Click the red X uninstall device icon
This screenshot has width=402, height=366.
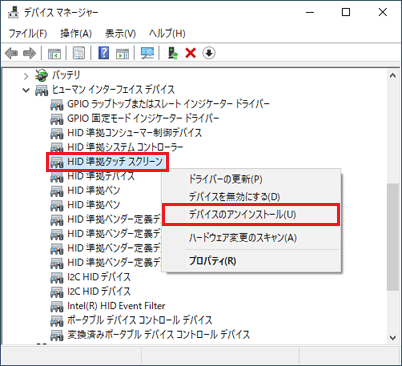click(191, 53)
